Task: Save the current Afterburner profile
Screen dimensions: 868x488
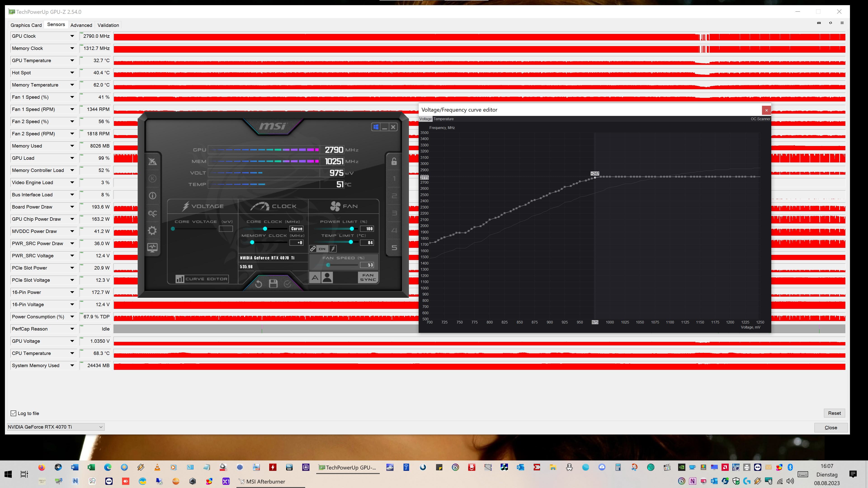Action: (x=273, y=284)
